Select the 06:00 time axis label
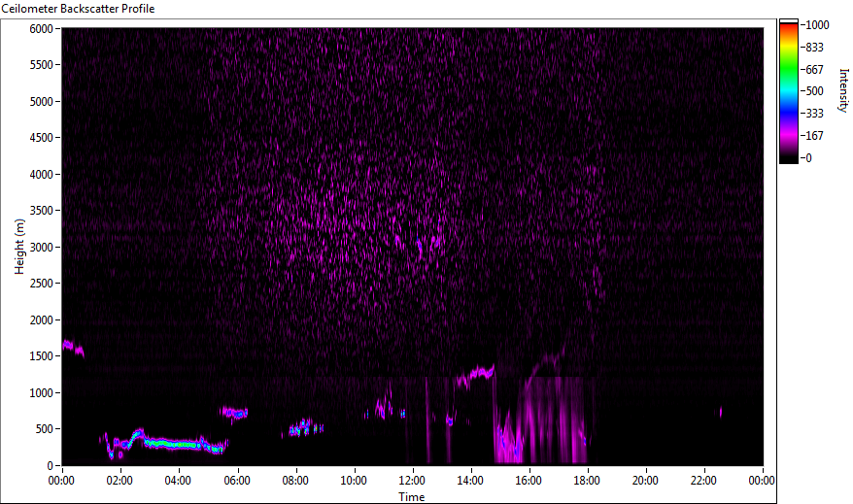This screenshot has width=853, height=504. [x=237, y=481]
